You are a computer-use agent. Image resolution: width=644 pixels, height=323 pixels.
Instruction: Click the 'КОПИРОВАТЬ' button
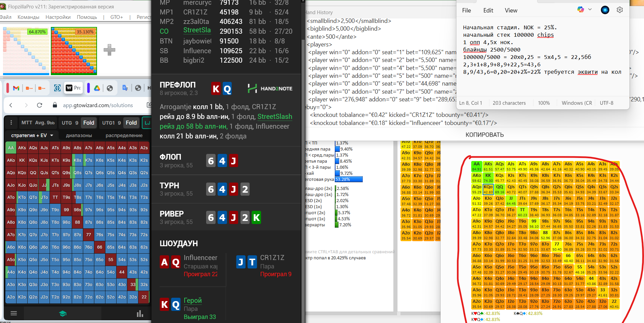coord(485,135)
